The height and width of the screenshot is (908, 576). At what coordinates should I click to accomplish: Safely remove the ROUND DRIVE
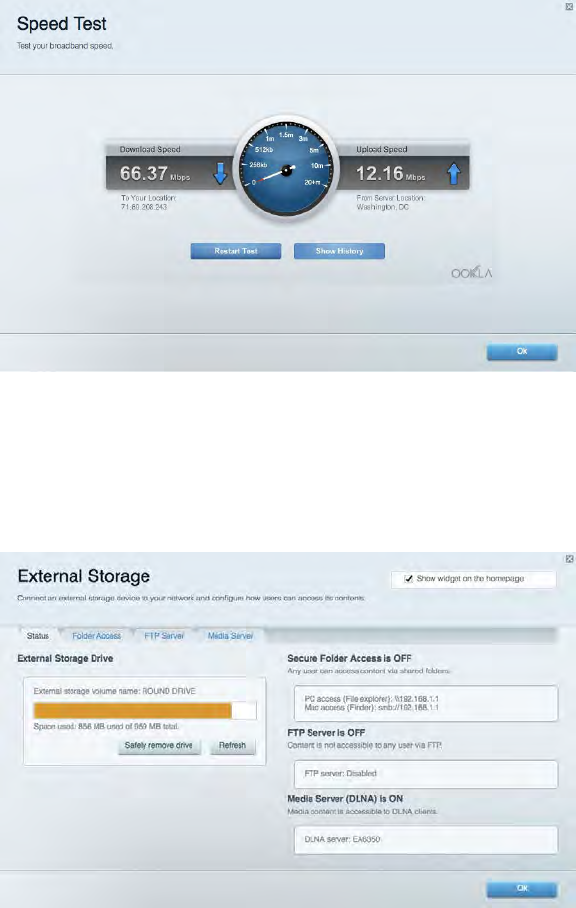158,745
